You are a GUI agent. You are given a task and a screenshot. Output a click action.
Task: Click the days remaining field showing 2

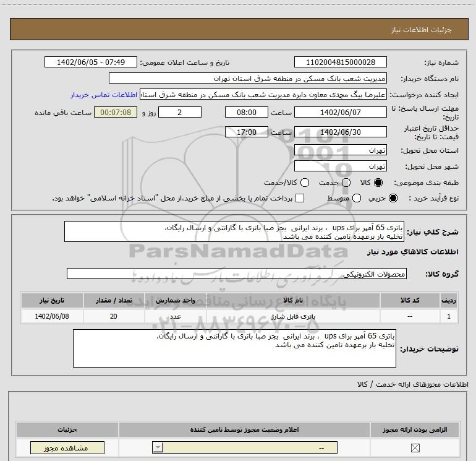point(180,112)
